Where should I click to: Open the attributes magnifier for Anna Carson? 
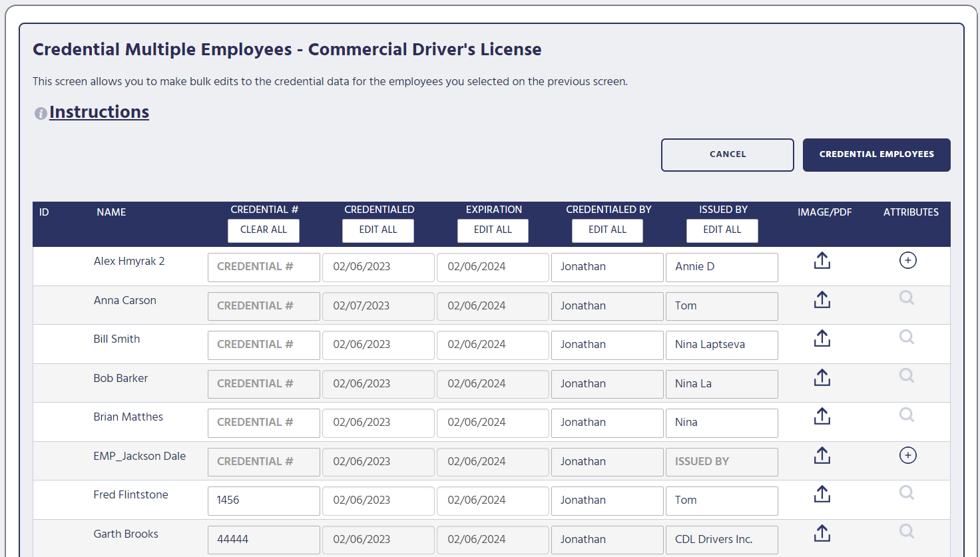tap(906, 297)
